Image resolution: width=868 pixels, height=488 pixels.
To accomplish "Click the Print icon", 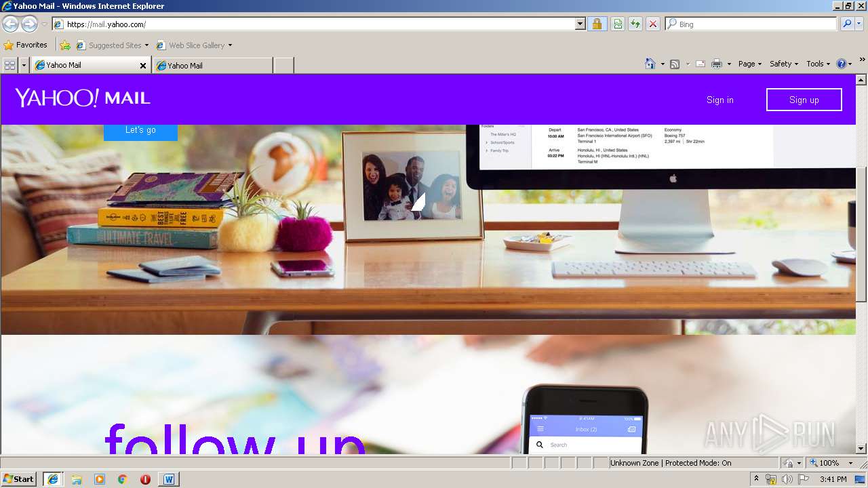I will tap(717, 64).
